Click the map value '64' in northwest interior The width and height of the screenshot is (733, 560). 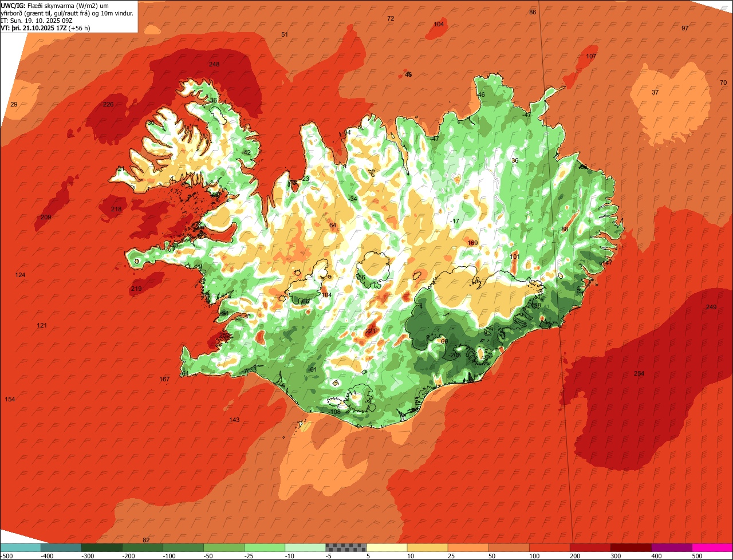333,225
